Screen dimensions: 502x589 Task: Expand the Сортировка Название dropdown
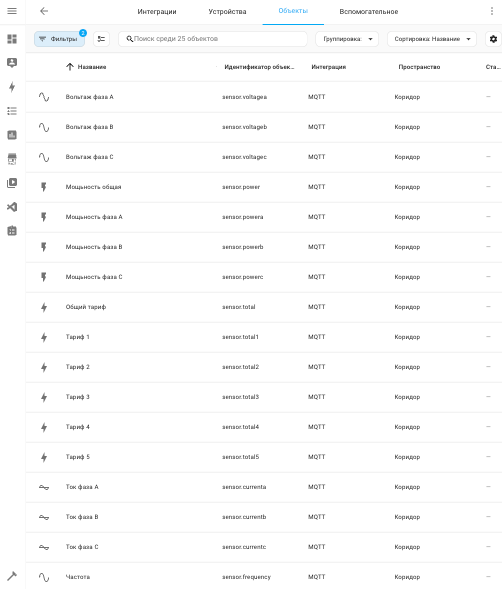point(432,39)
